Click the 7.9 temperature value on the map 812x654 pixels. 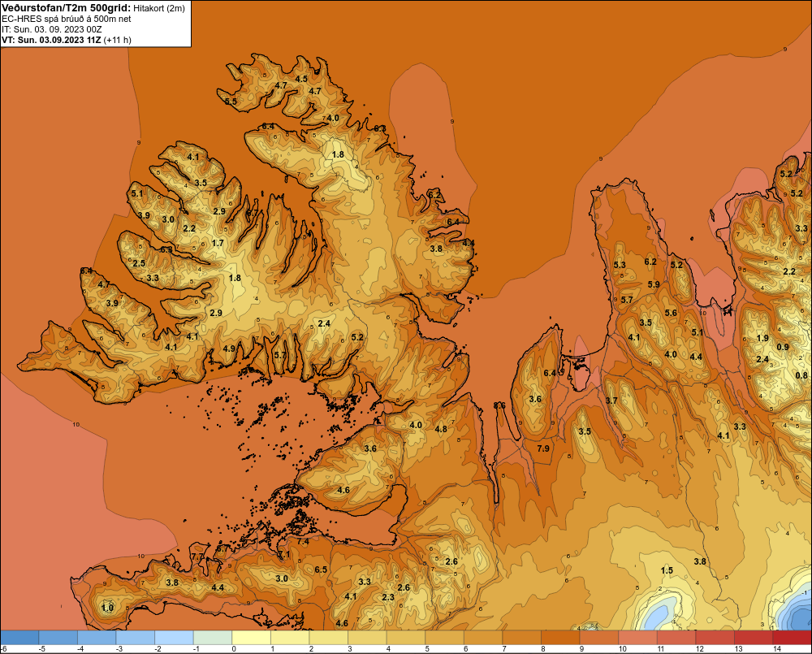(543, 448)
